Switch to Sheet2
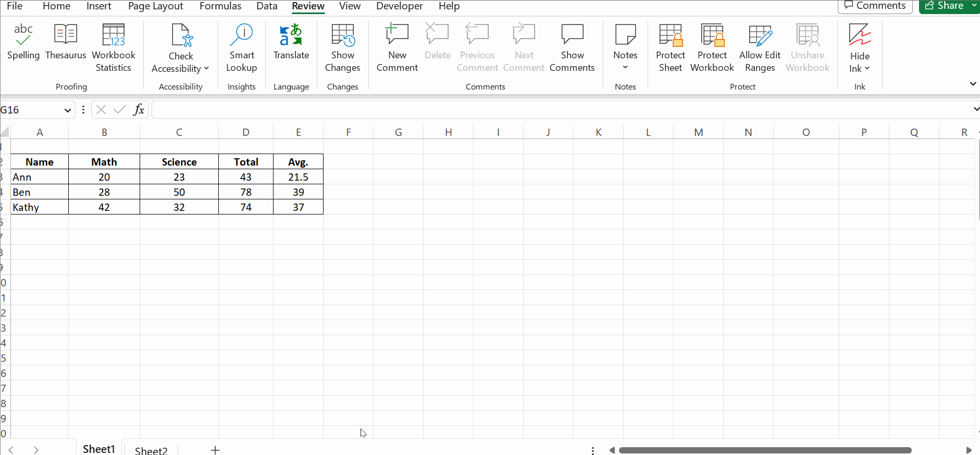 pos(151,450)
